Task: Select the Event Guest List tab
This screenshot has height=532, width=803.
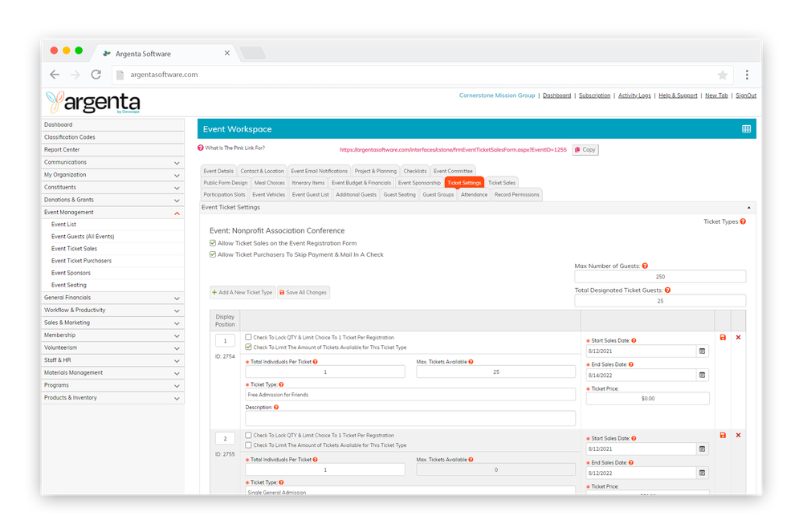Action: [310, 194]
